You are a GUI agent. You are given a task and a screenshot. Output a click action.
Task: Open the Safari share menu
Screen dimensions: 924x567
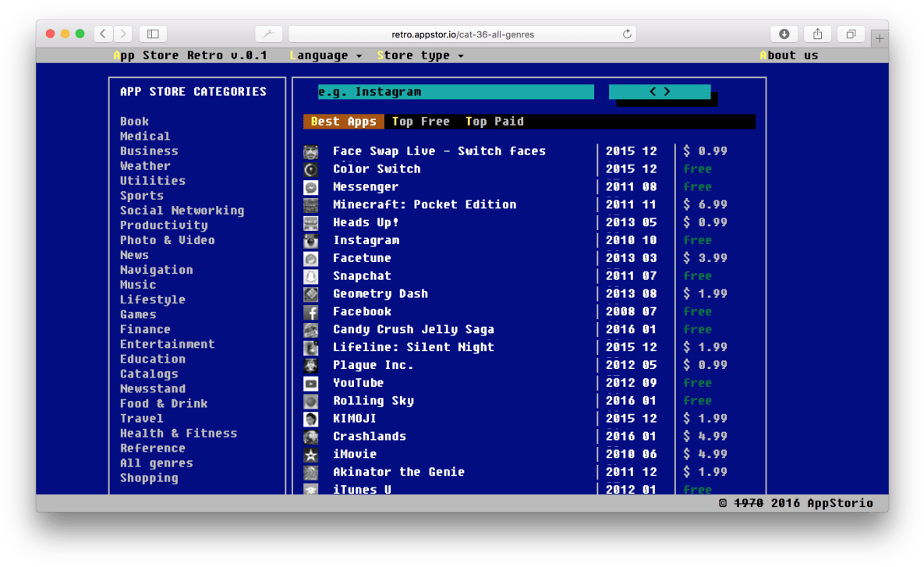coord(817,34)
